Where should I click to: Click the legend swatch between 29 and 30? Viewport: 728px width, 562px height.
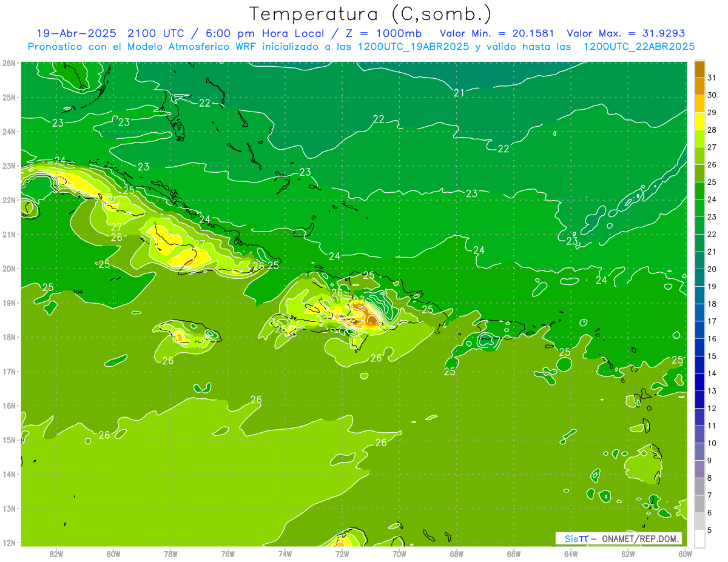(699, 104)
